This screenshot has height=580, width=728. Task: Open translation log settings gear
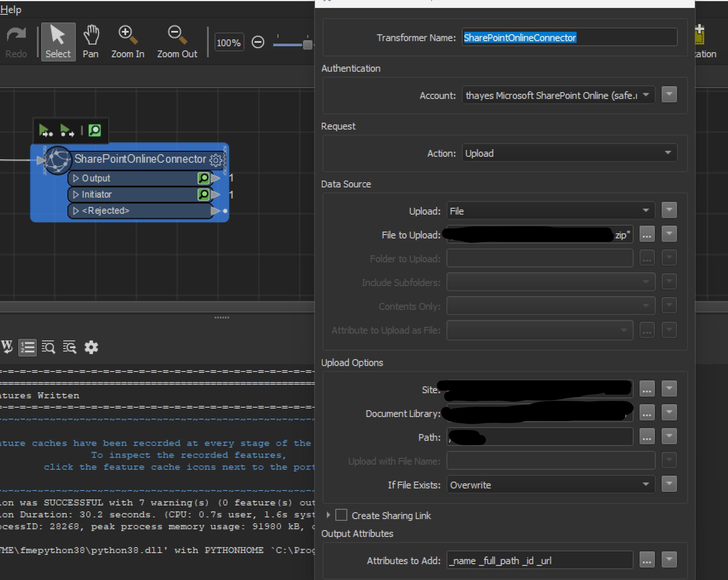click(91, 347)
